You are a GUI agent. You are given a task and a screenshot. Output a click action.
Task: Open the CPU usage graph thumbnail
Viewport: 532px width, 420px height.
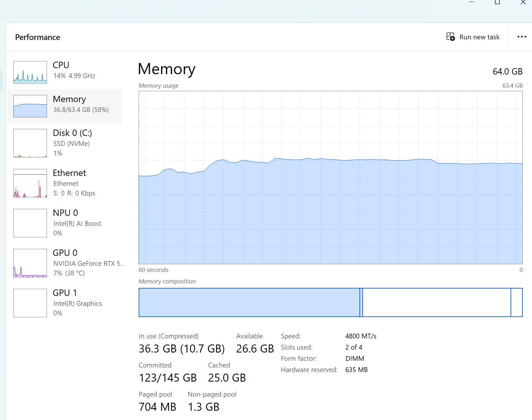point(30,72)
